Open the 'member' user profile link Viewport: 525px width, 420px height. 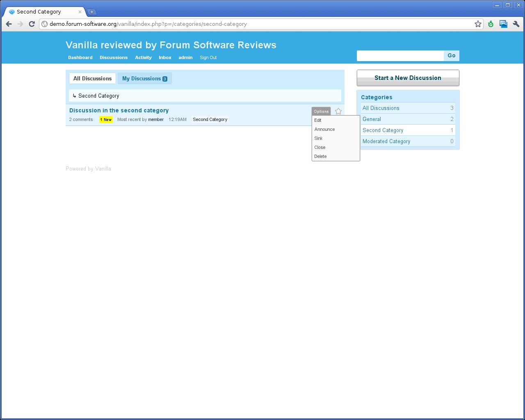[x=156, y=119]
